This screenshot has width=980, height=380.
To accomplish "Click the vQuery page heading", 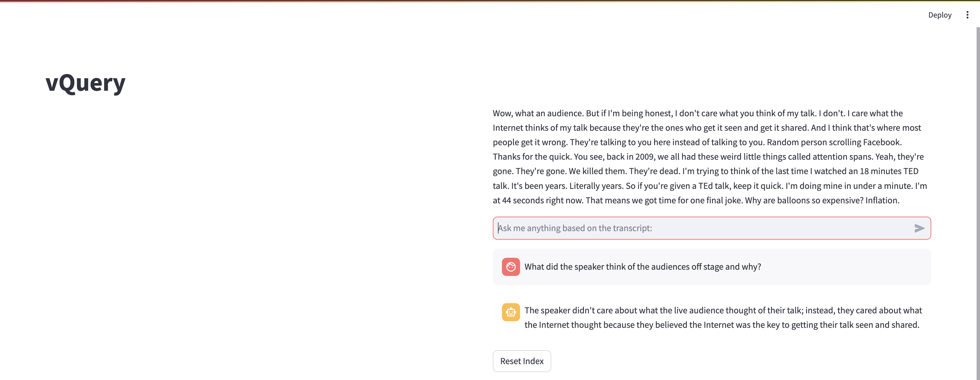I will tap(86, 83).
